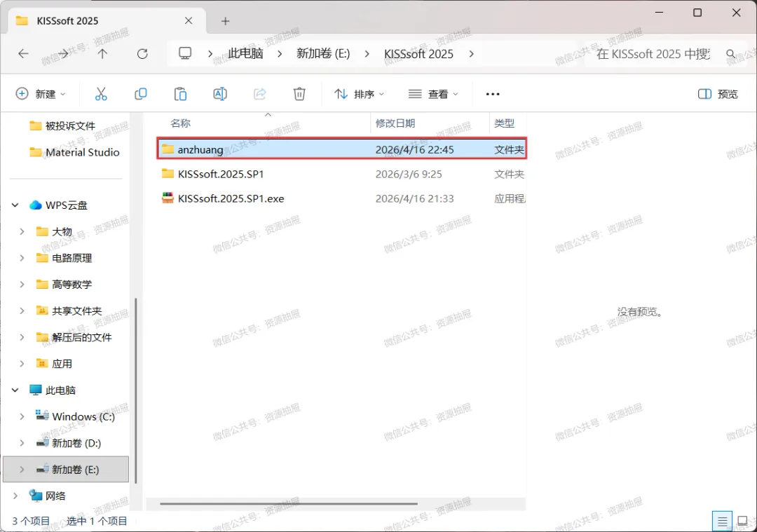The width and height of the screenshot is (757, 532).
Task: Click the sidebar vertical scrollbar
Action: click(x=136, y=390)
